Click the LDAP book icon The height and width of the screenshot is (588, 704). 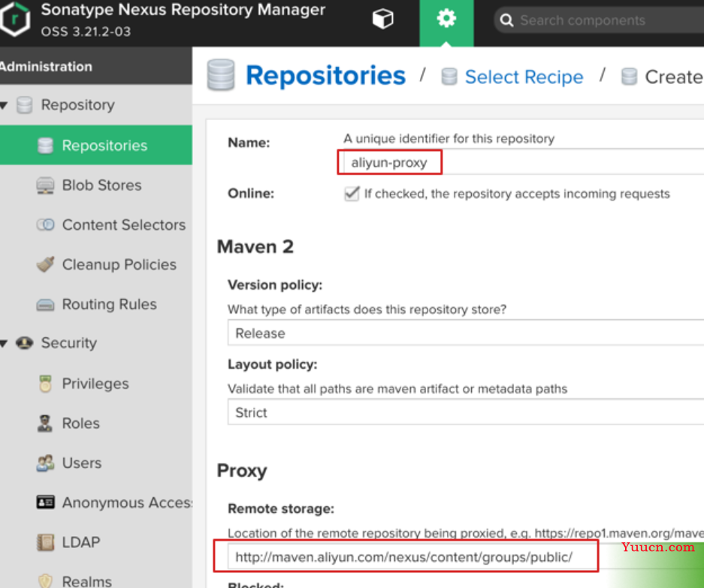(45, 542)
